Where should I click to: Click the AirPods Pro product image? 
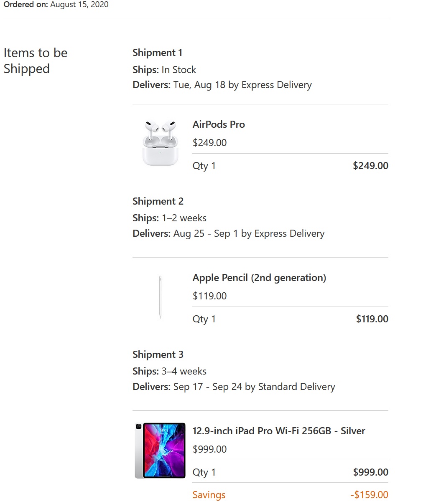(x=160, y=142)
